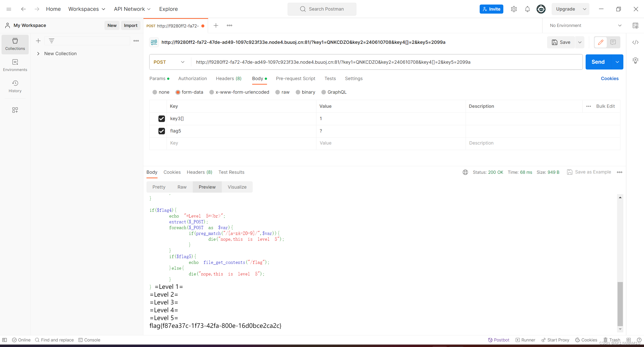
Task: Open the notifications bell
Action: (527, 9)
